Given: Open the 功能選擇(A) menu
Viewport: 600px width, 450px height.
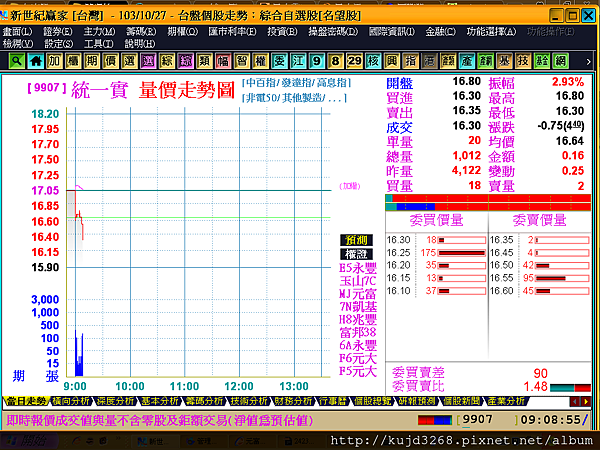Looking at the screenshot, I should pyautogui.click(x=491, y=32).
